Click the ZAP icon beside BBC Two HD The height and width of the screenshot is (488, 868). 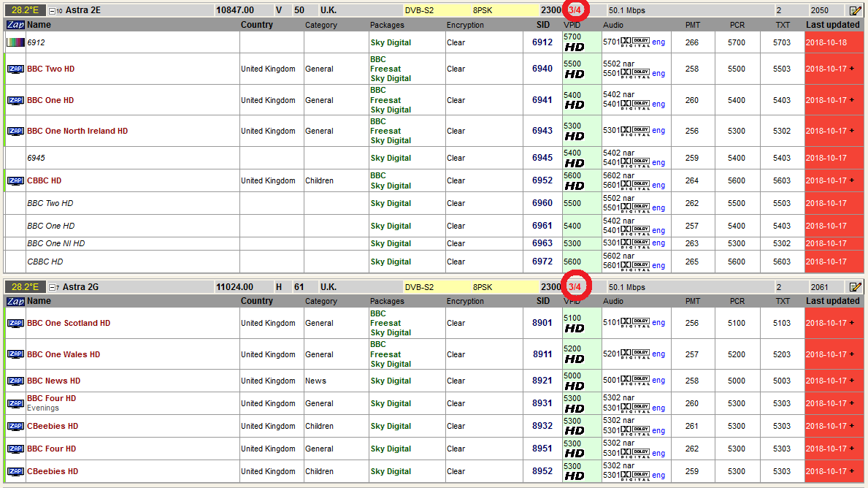[15, 69]
